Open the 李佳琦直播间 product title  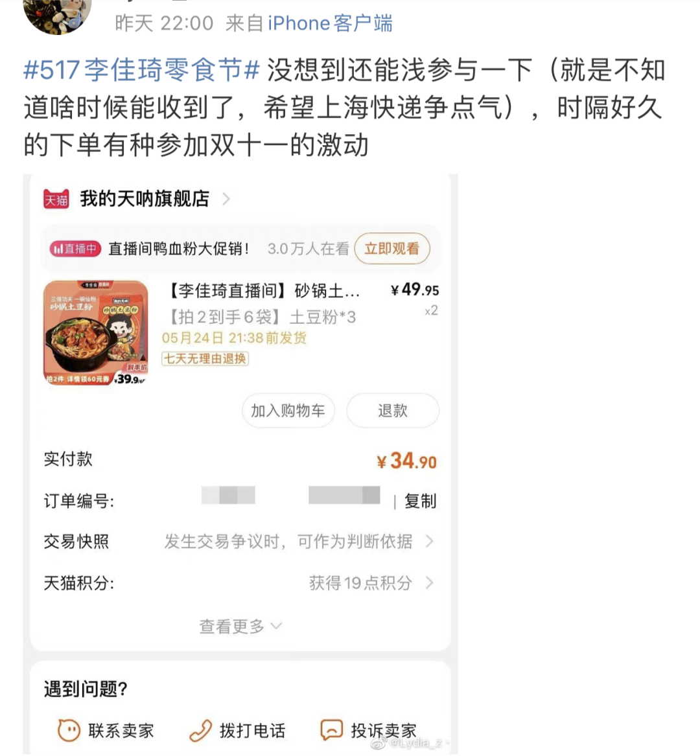coord(263,291)
